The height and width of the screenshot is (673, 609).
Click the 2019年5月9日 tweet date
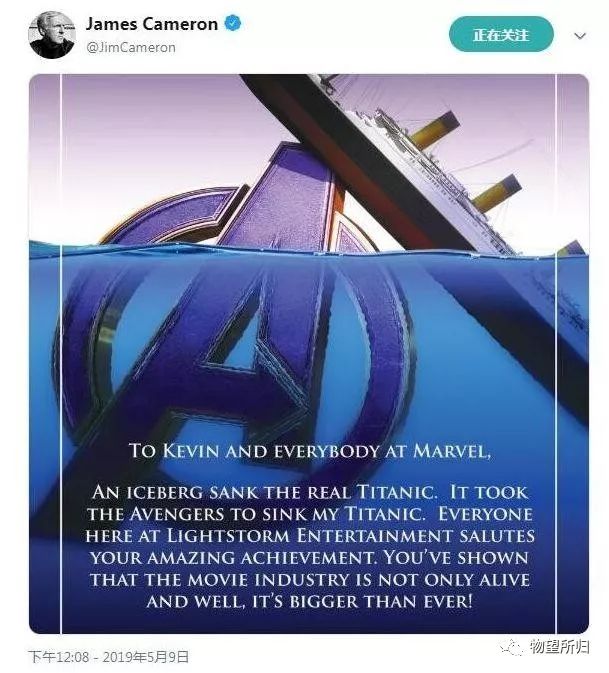[x=146, y=656]
